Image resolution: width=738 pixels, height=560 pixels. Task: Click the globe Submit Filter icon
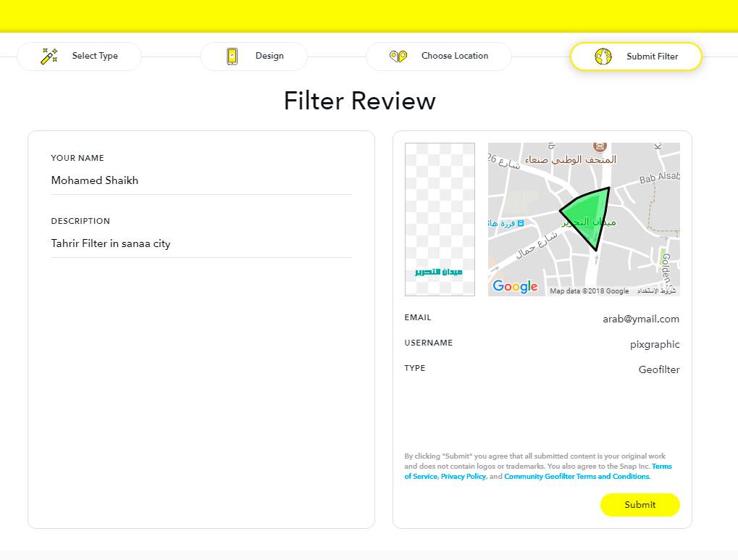[603, 57]
